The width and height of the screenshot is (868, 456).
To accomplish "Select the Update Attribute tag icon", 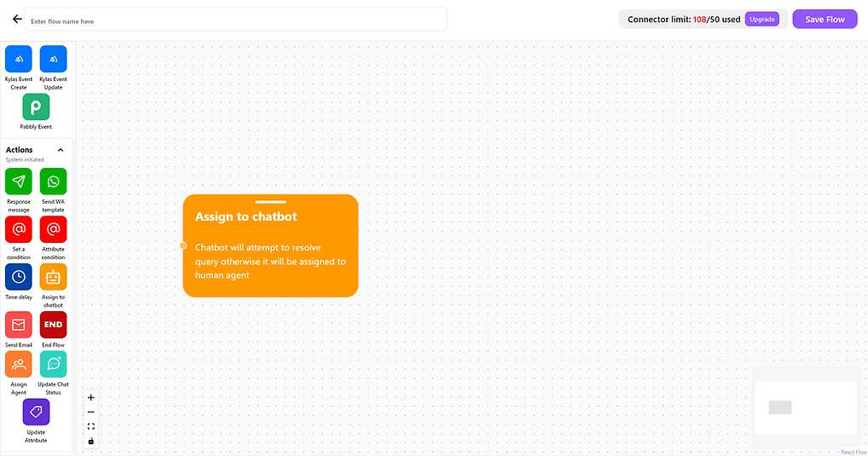I will pos(36,412).
